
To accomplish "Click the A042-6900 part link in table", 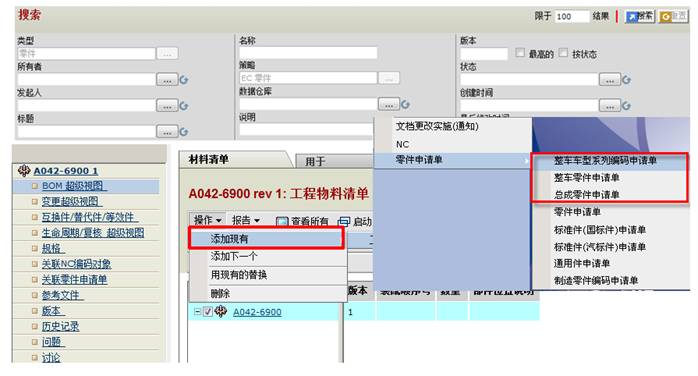I will (x=257, y=312).
